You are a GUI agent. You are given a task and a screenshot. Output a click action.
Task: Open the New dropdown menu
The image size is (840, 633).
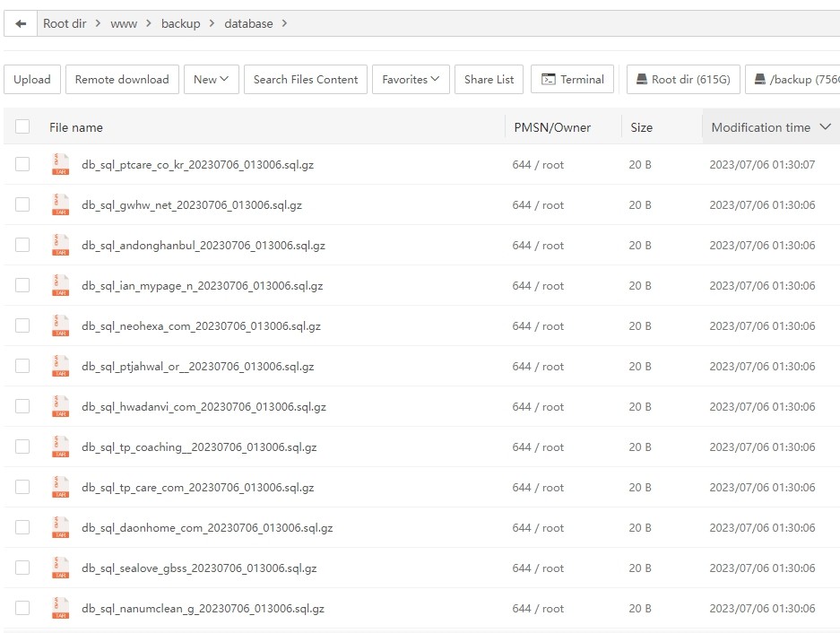coord(211,80)
